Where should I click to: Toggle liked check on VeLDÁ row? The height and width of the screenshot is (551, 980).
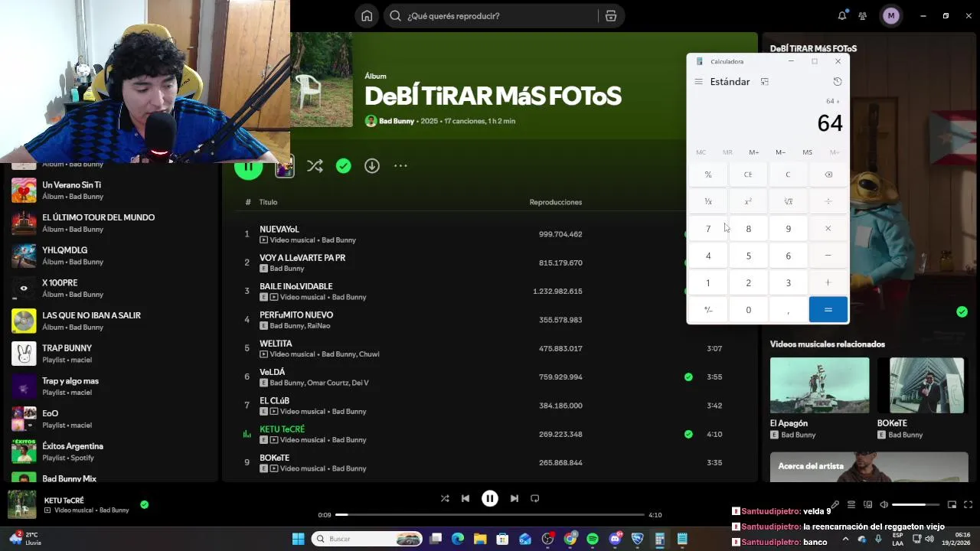coord(688,377)
